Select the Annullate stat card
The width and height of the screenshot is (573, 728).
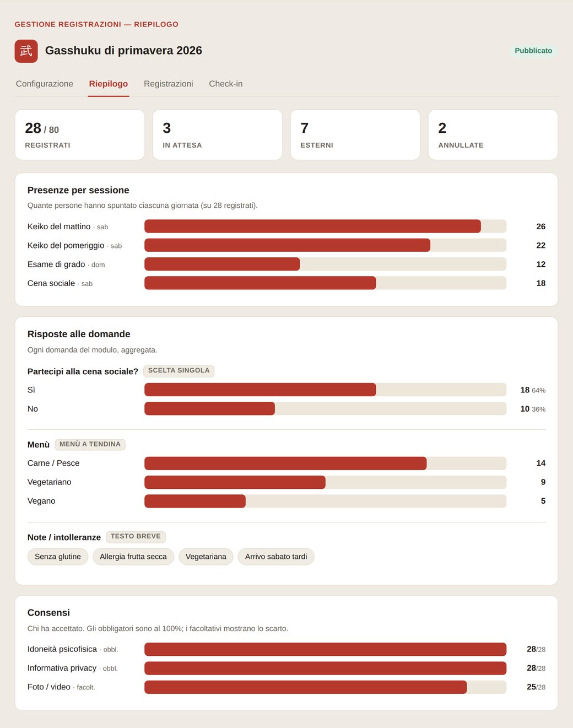coord(493,134)
